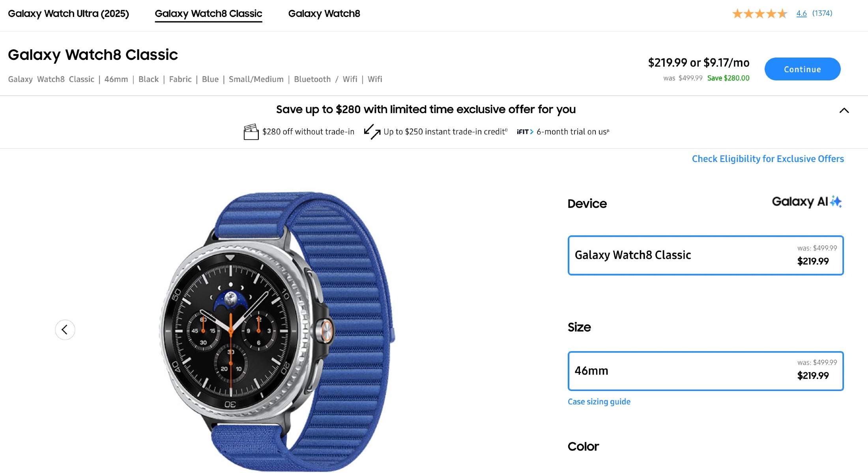Click the trade-in arrows icon
The image size is (868, 473).
[x=372, y=132]
